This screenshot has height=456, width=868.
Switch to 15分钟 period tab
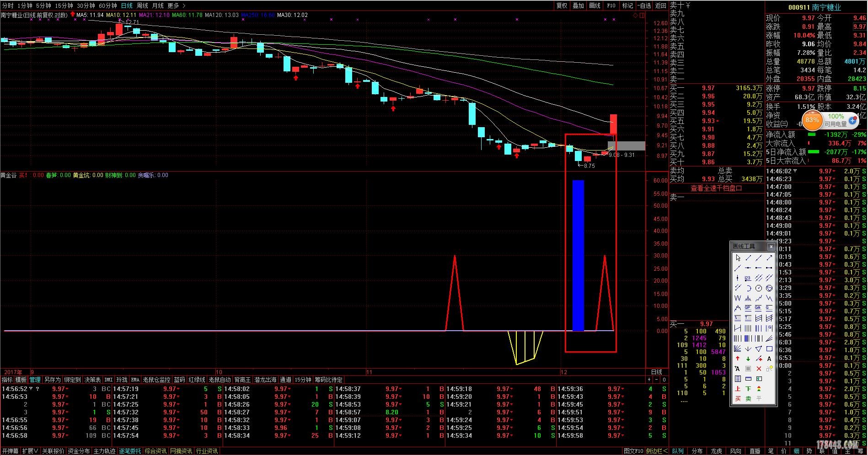click(64, 5)
